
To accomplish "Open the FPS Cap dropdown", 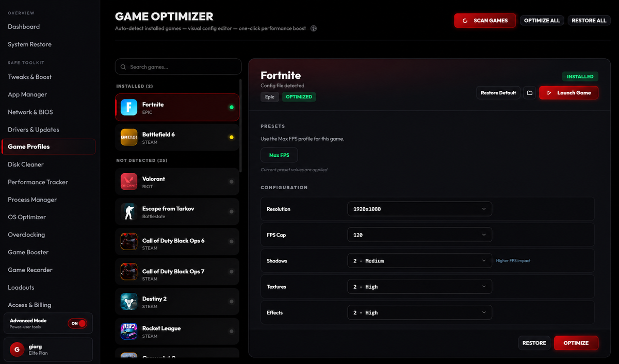I will [x=419, y=235].
